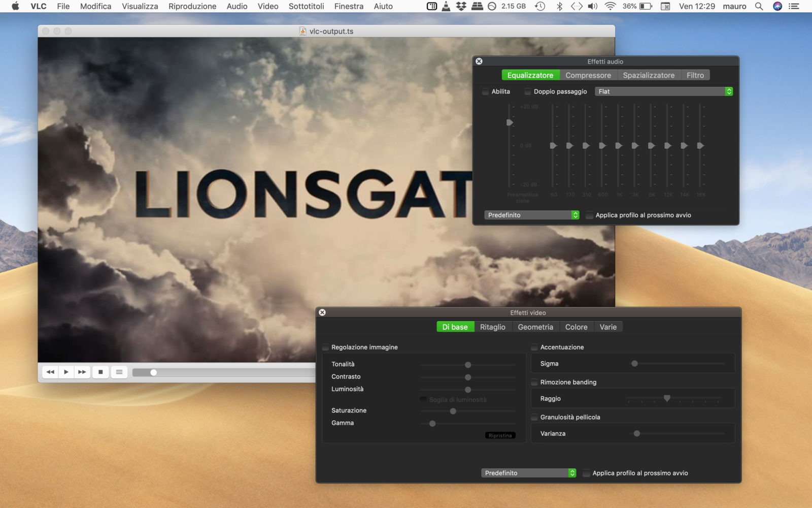The height and width of the screenshot is (508, 812).
Task: Open the mauro user menu
Action: (x=734, y=6)
